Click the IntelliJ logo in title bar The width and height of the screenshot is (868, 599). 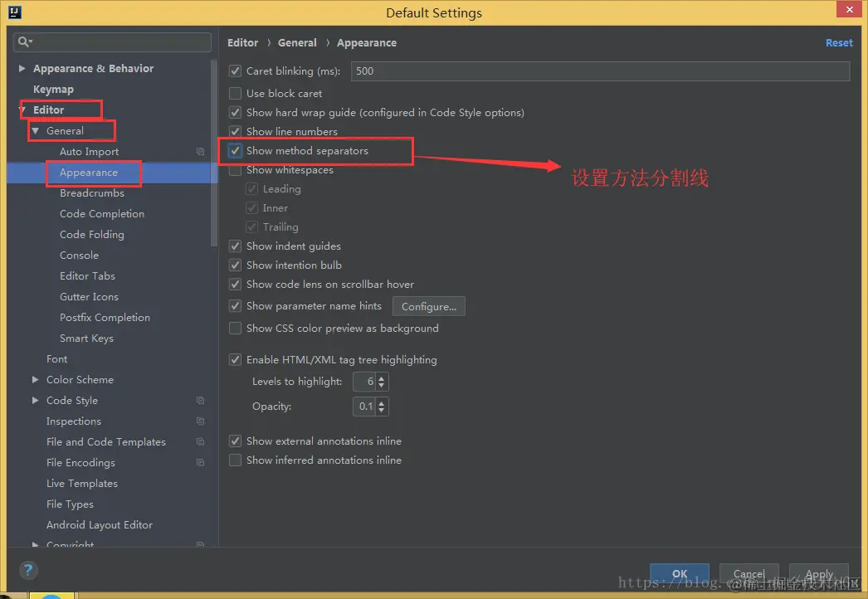click(x=15, y=12)
